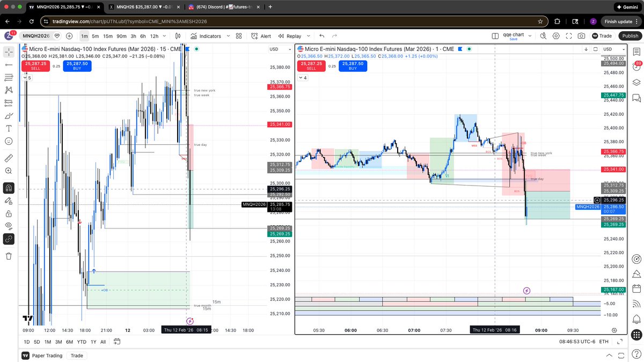Select the crosshair cursor tool

point(9,52)
